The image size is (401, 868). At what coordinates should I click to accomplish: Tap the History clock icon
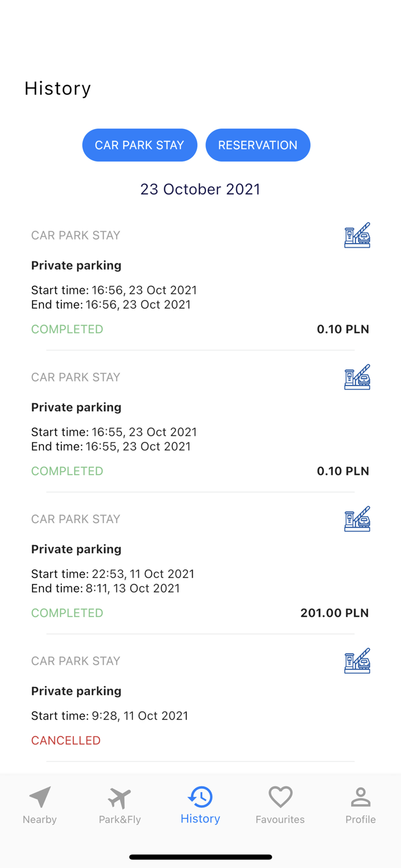pyautogui.click(x=200, y=797)
